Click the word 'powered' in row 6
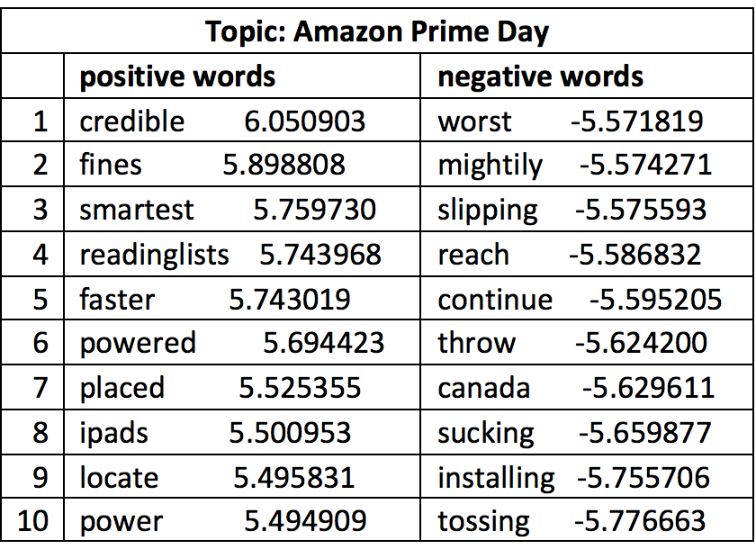 click(x=138, y=344)
